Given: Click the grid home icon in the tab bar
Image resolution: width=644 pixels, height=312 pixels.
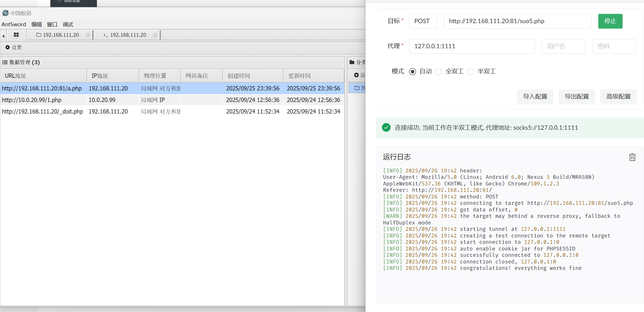Looking at the screenshot, I should click(x=16, y=35).
